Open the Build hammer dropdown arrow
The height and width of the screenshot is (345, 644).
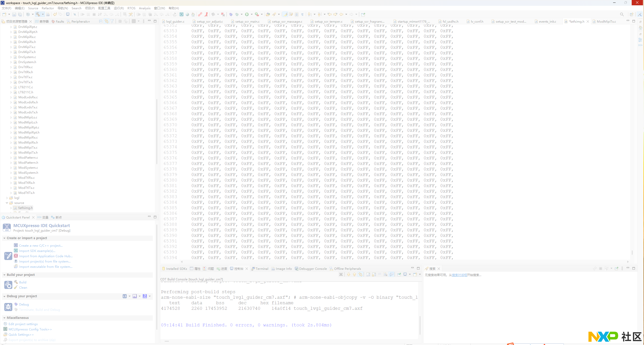[x=43, y=14]
